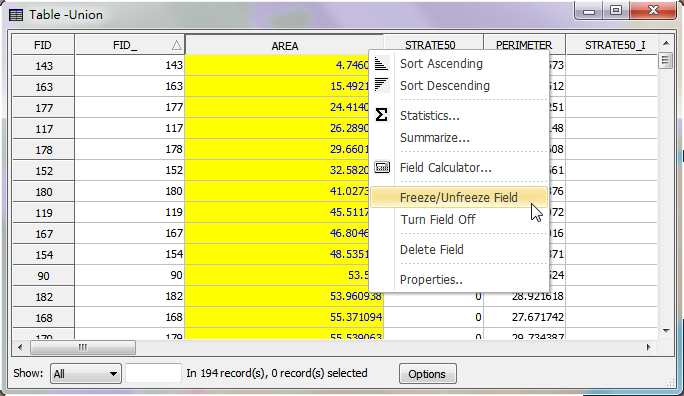Select row header FID 152
The height and width of the screenshot is (396, 684).
pos(43,171)
